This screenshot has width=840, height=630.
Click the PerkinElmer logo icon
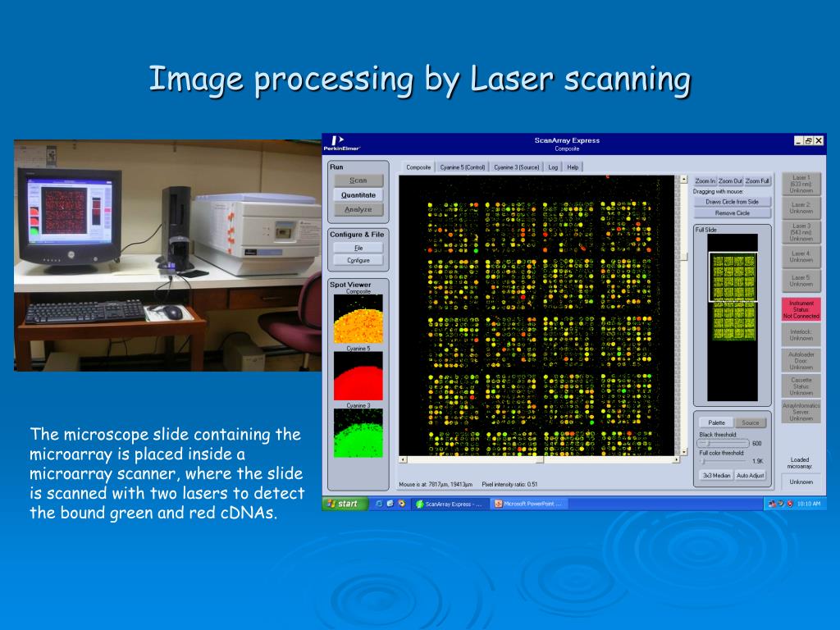point(340,143)
